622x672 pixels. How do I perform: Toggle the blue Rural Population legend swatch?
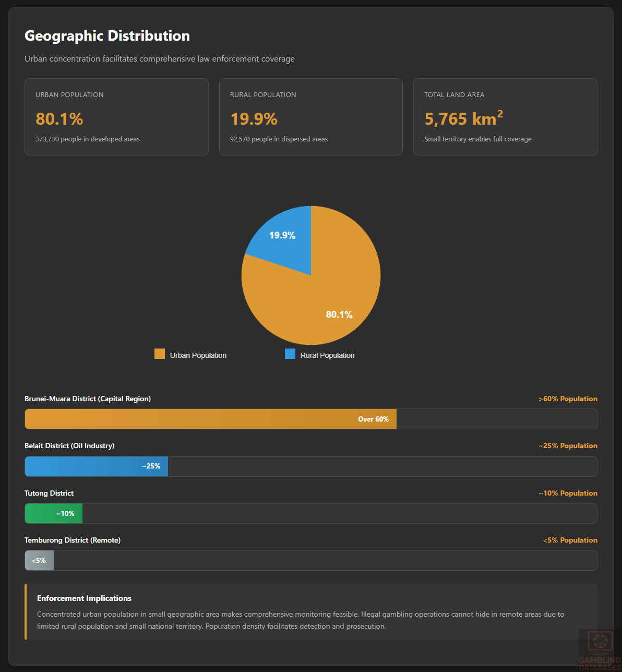pyautogui.click(x=290, y=354)
